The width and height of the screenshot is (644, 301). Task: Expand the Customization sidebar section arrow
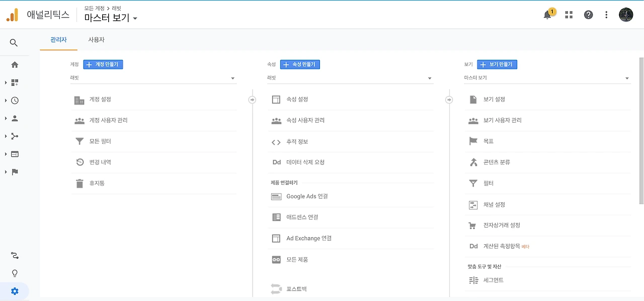(x=6, y=82)
